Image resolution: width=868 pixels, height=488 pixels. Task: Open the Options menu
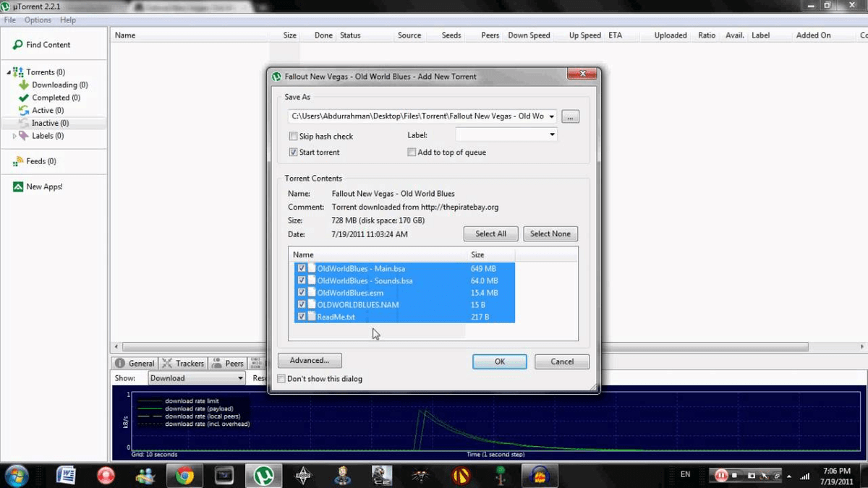[38, 20]
